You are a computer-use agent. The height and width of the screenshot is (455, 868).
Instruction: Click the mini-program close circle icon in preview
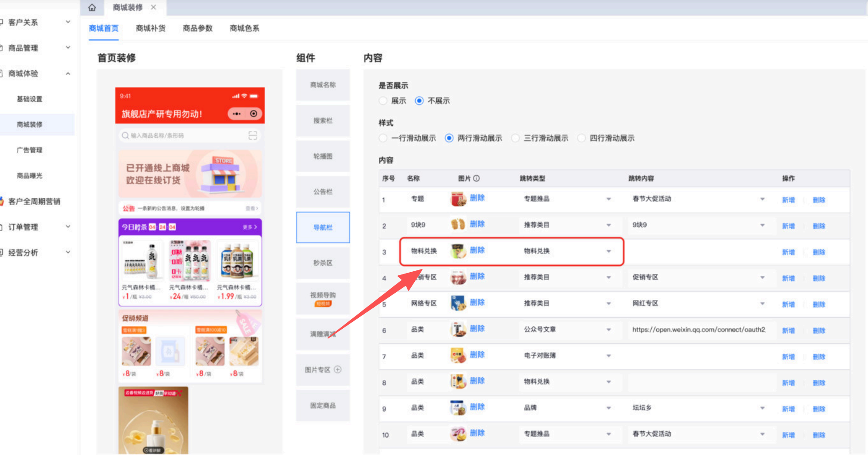tap(254, 114)
